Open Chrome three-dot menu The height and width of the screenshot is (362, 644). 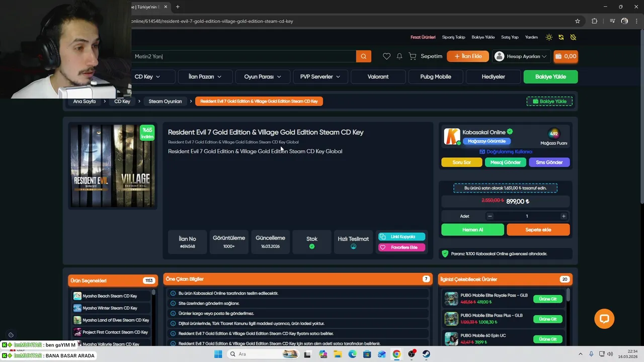(x=637, y=21)
